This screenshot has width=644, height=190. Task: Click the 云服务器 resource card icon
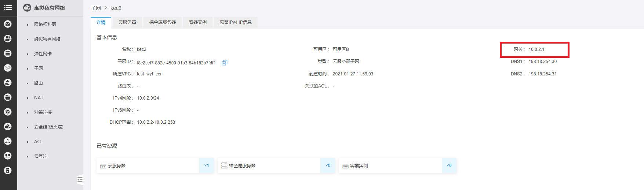(x=103, y=166)
